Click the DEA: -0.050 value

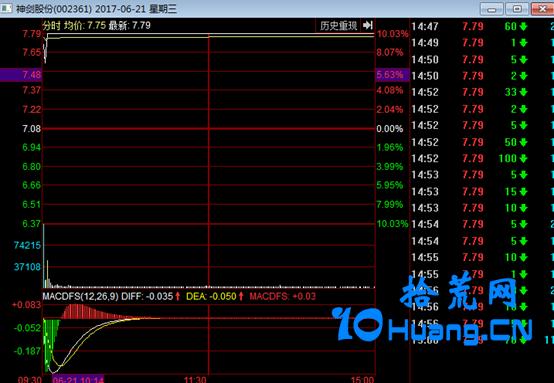[211, 296]
